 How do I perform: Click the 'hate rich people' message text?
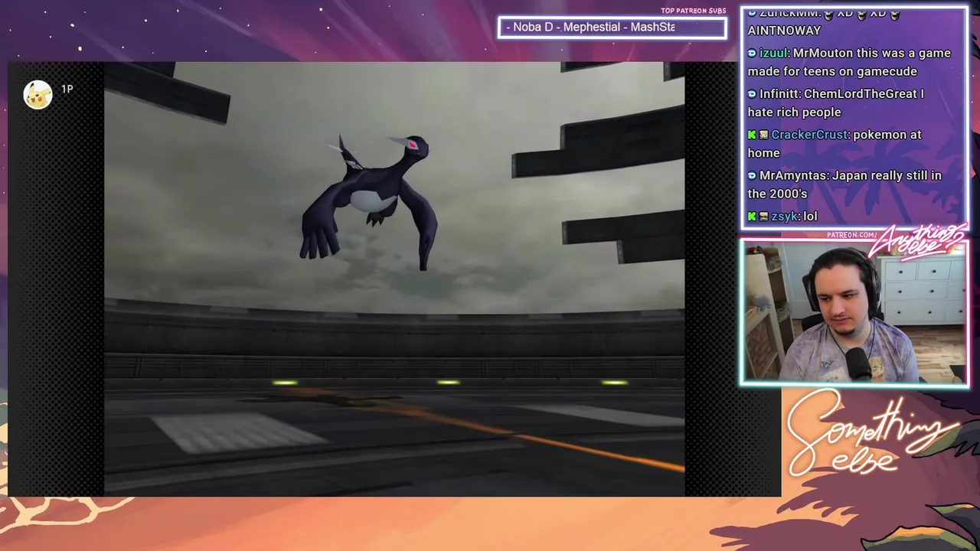[x=794, y=112]
